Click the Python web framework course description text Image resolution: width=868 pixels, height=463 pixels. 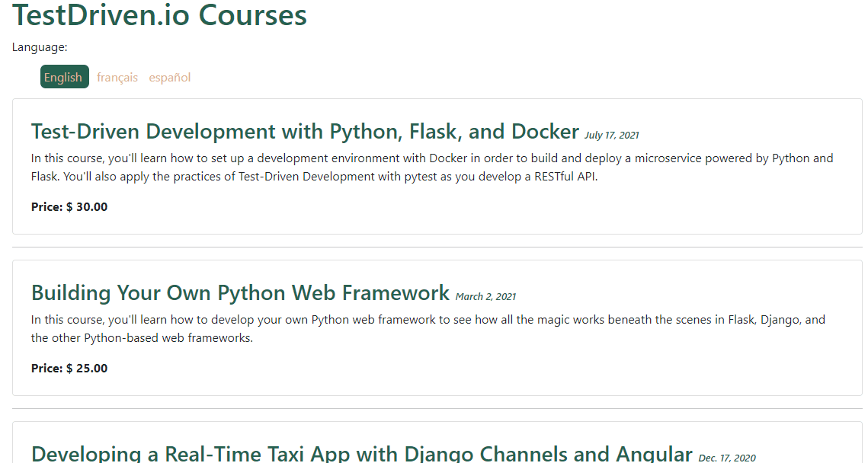[x=427, y=328]
